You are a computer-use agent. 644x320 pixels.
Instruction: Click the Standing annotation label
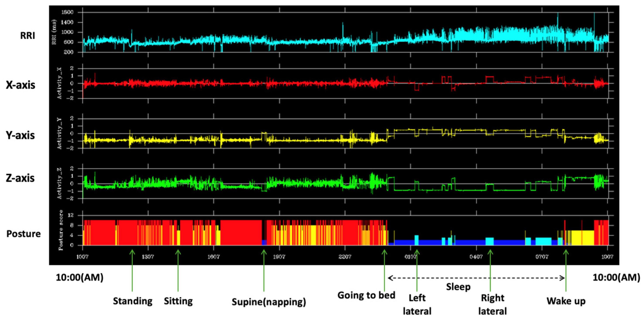point(132,301)
